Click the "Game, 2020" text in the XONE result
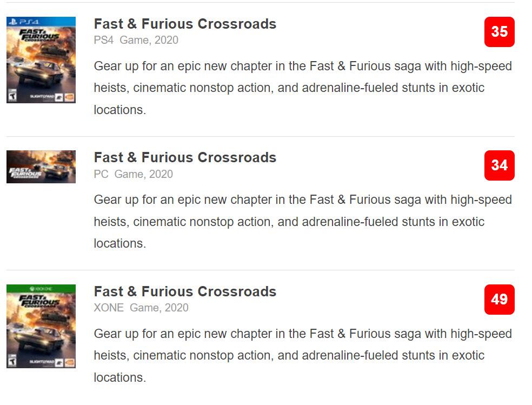Image resolution: width=532 pixels, height=405 pixels. [x=159, y=308]
